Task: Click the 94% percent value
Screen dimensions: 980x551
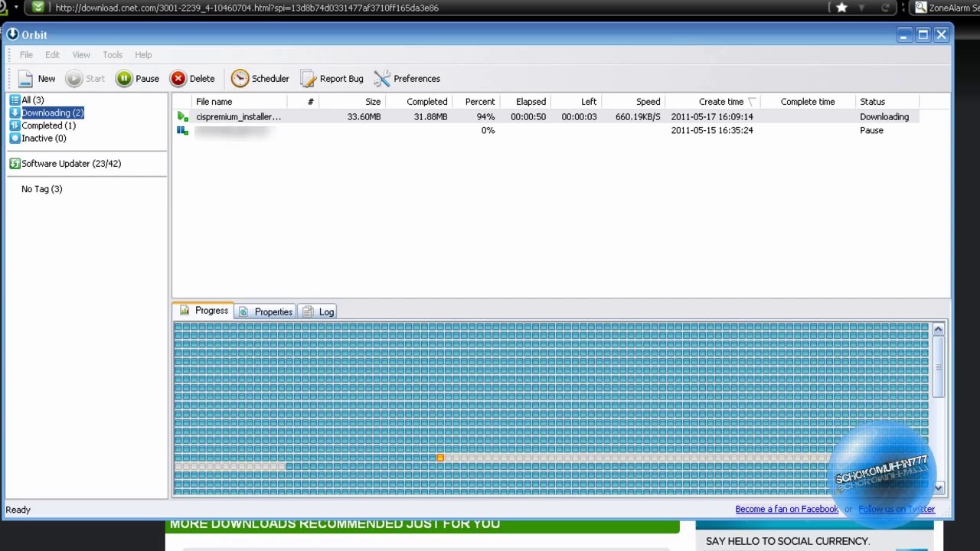Action: tap(485, 117)
